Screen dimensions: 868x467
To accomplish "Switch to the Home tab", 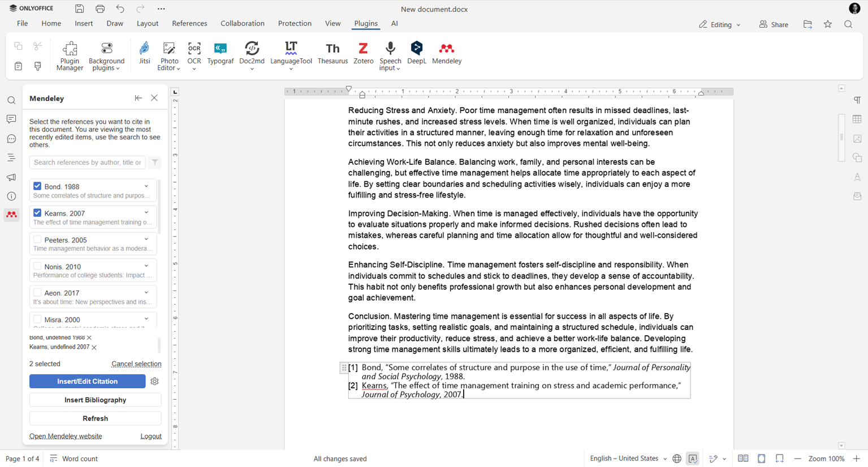I will point(51,23).
